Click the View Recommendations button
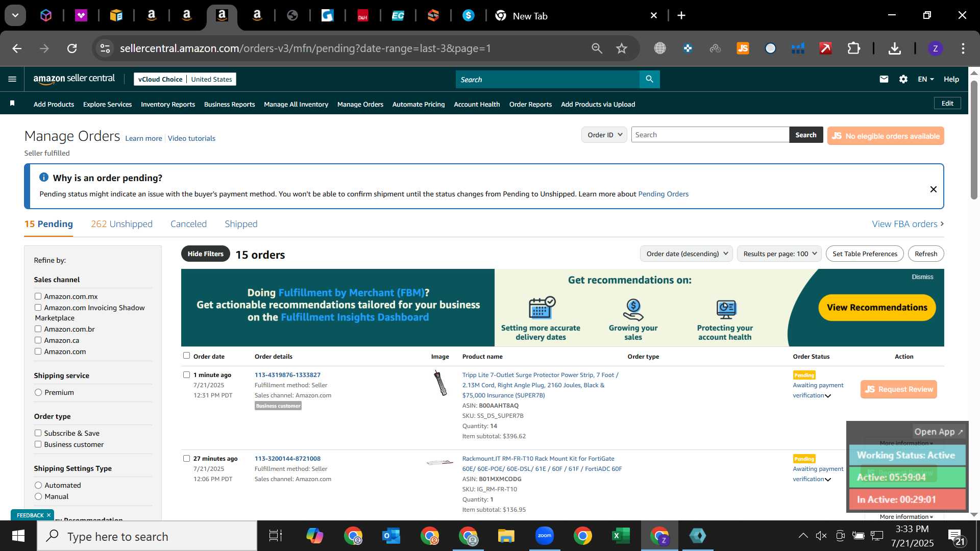The height and width of the screenshot is (551, 980). click(877, 308)
